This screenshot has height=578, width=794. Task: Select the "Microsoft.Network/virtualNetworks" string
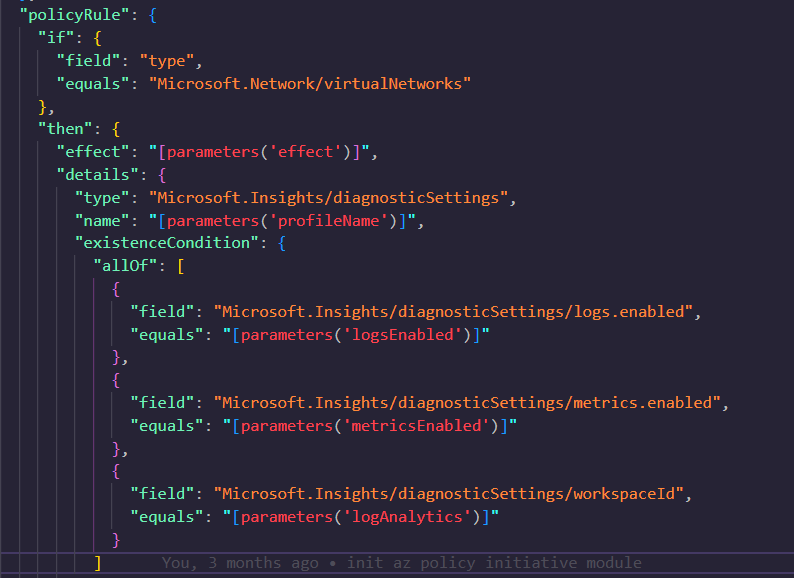click(310, 83)
